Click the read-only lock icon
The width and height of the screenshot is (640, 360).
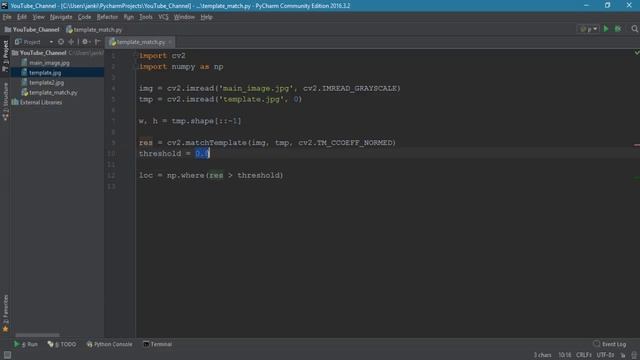[x=622, y=355]
